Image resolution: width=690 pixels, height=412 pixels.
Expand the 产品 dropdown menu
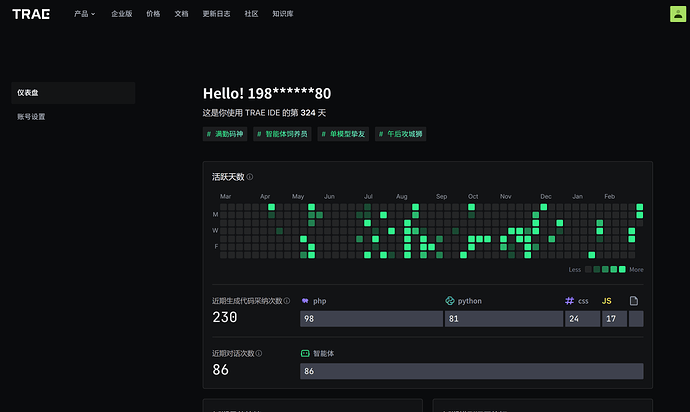click(x=84, y=14)
